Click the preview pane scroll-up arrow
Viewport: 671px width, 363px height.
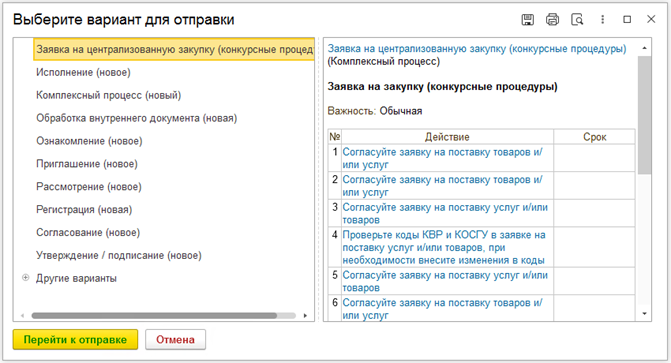(x=644, y=48)
